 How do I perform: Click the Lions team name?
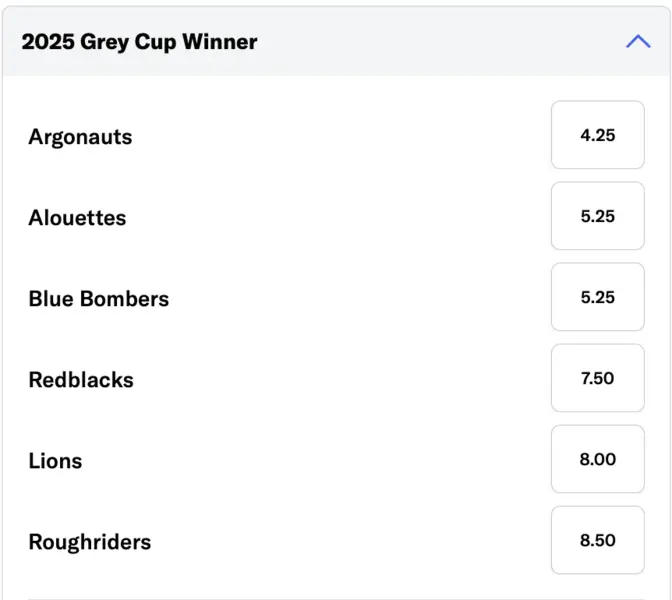coord(55,461)
